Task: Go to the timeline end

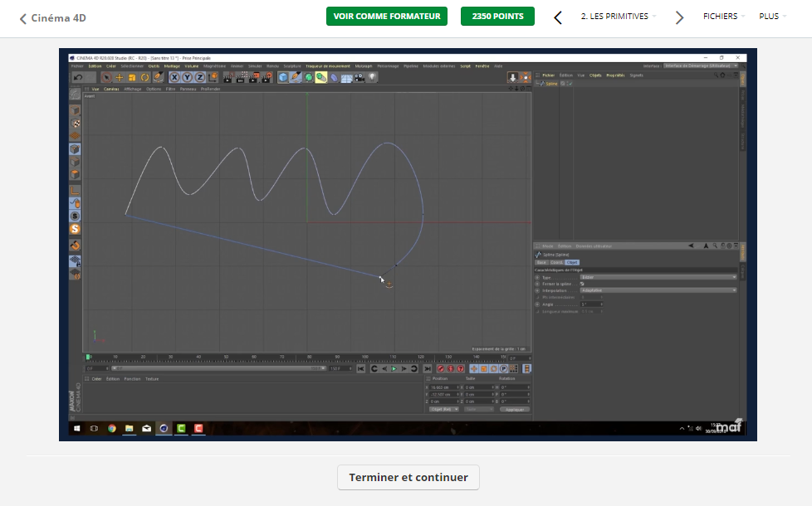Action: click(x=428, y=369)
